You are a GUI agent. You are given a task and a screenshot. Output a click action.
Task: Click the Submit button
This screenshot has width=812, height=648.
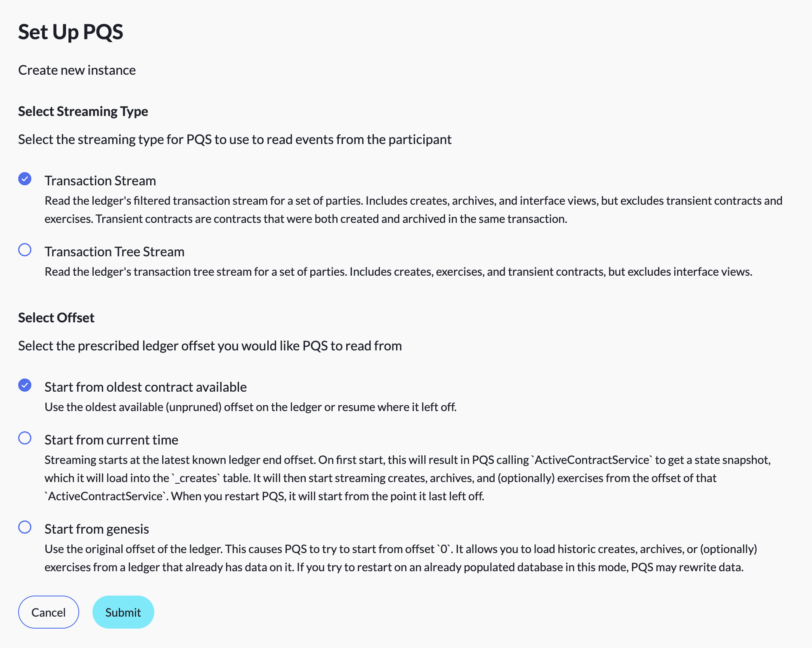coord(123,612)
